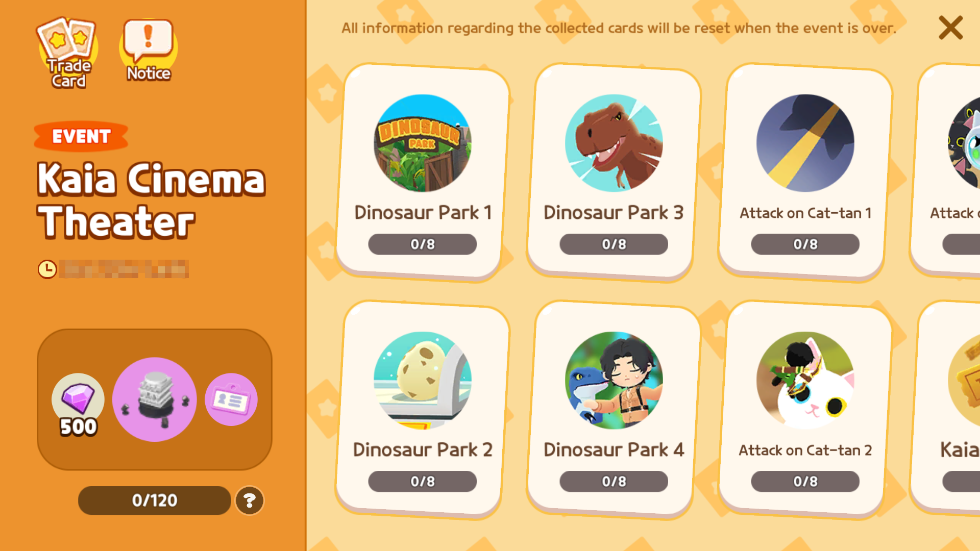The image size is (980, 551).
Task: Tap the pink ID card reward icon
Action: tap(231, 399)
